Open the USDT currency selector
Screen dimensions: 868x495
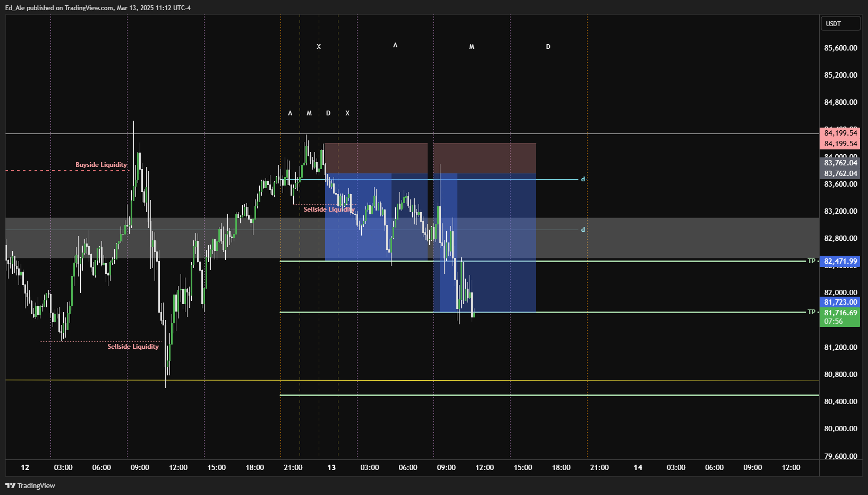(840, 23)
